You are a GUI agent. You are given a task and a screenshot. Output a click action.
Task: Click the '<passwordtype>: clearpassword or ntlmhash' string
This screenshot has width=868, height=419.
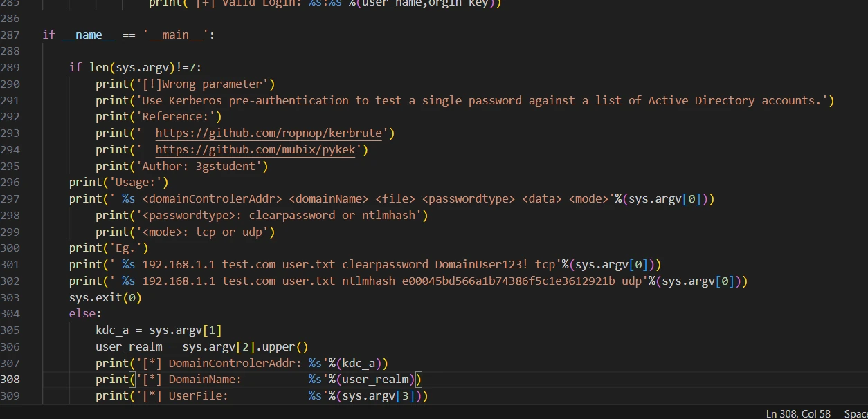[278, 215]
